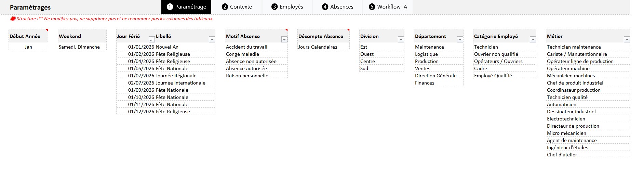Viewport: 644px width, 193px height.
Task: Click the Début Année comment indicator
Action: pos(47,30)
